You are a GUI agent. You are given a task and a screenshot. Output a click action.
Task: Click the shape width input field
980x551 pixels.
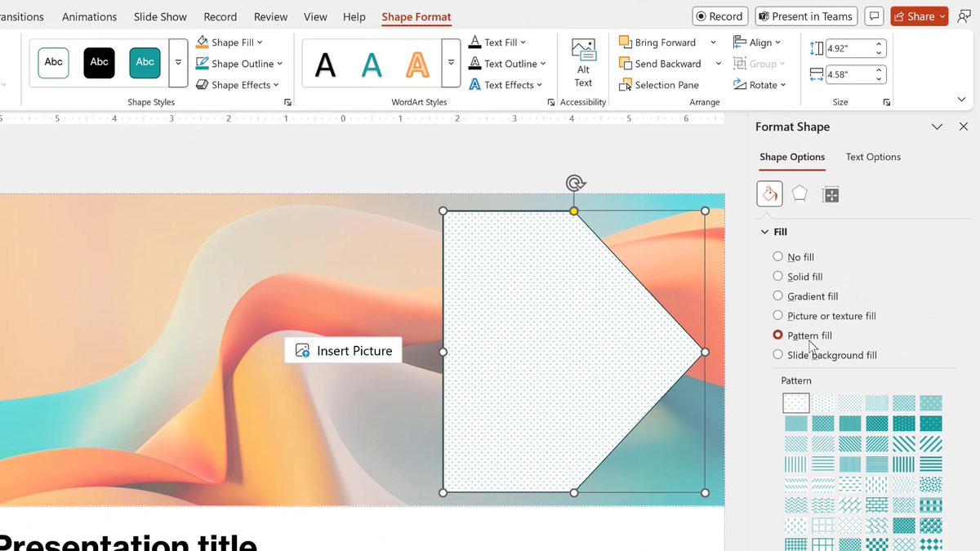(850, 74)
